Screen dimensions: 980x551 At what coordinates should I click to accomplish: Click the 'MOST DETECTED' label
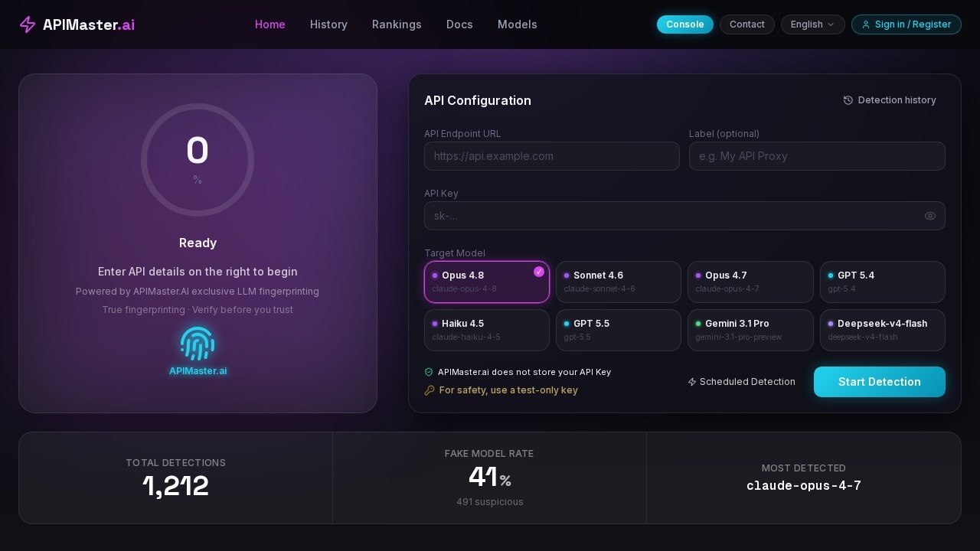804,468
